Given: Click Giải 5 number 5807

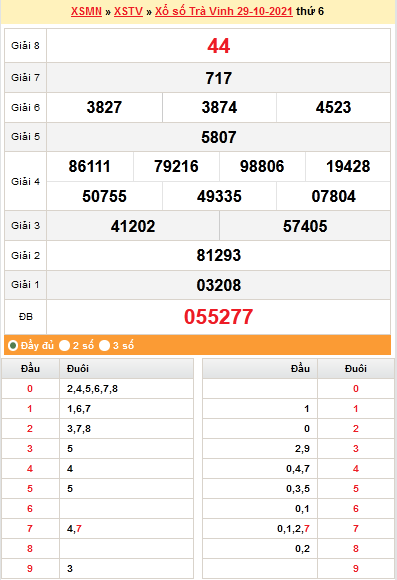Looking at the screenshot, I should click(x=218, y=137).
